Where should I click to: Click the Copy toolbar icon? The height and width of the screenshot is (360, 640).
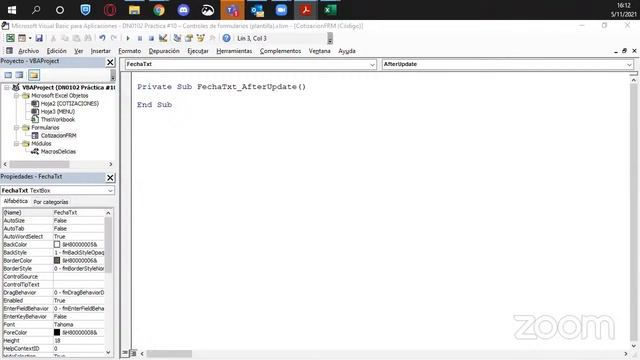point(64,38)
